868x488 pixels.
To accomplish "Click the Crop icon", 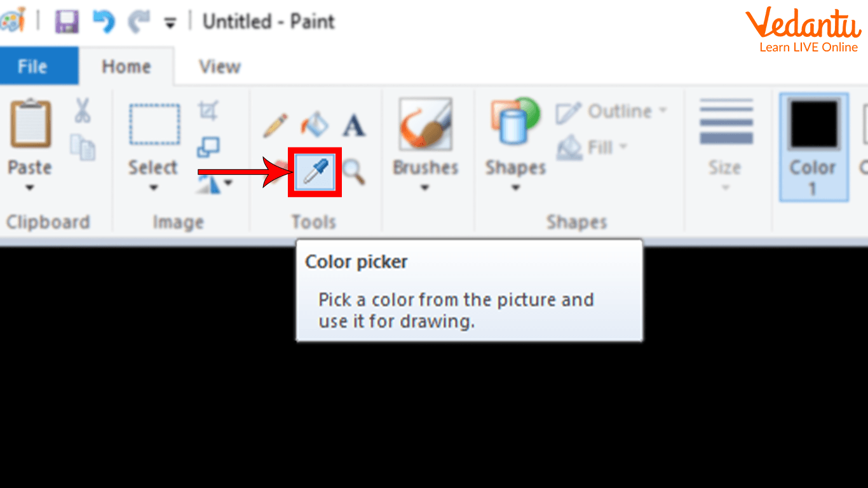I will [x=208, y=111].
